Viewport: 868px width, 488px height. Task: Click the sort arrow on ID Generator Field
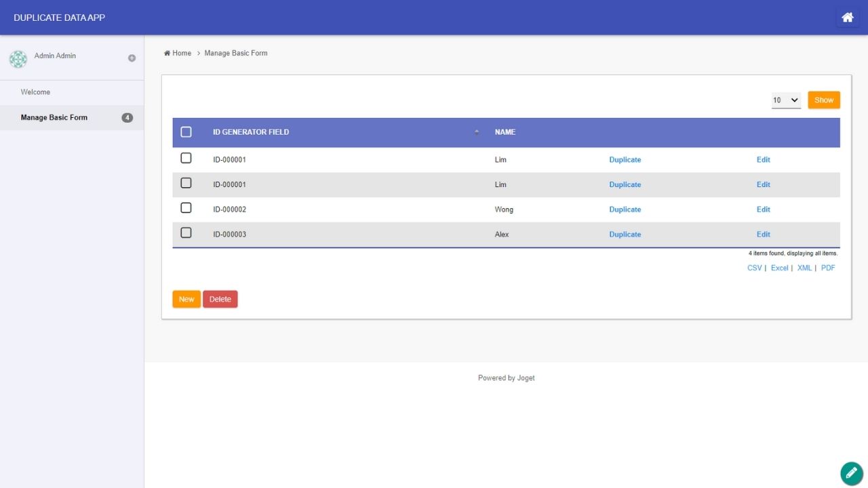[477, 132]
